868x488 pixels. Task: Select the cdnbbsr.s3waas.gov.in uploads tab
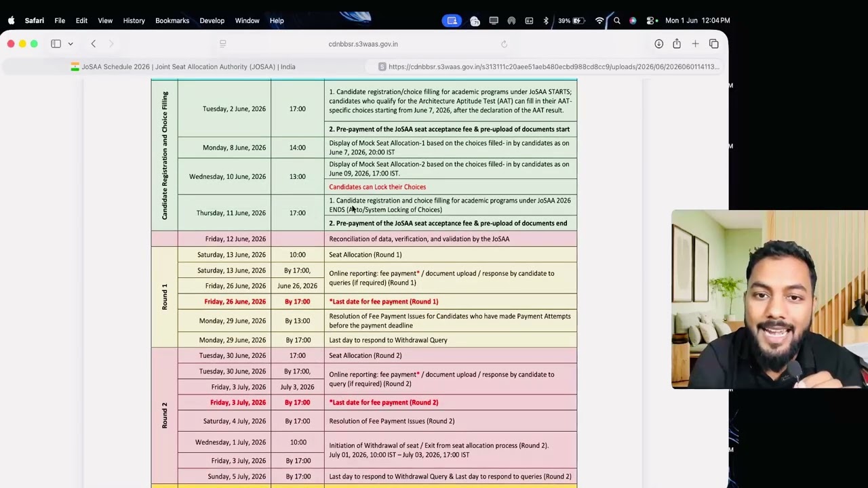[x=548, y=66]
